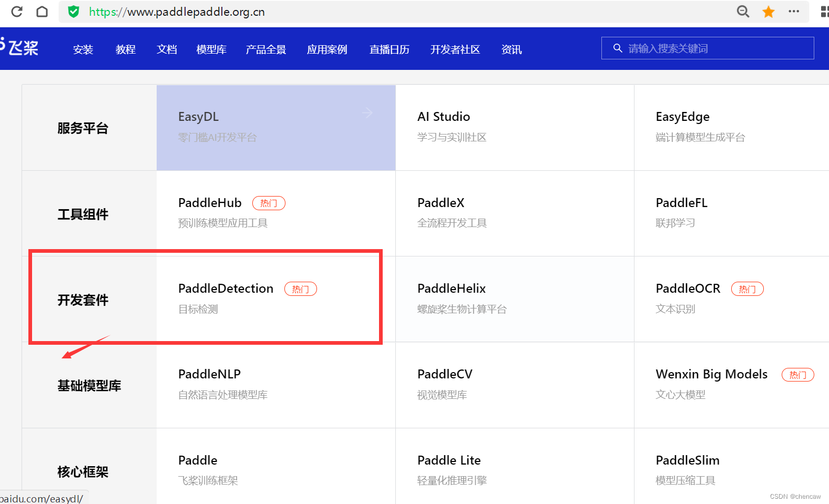The width and height of the screenshot is (829, 504).
Task: Open the Wenxin Big Models link
Action: pyautogui.click(x=711, y=374)
